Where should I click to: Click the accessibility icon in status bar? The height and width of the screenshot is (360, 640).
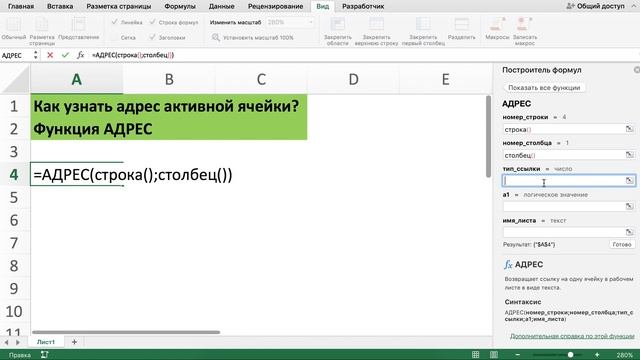[44, 355]
